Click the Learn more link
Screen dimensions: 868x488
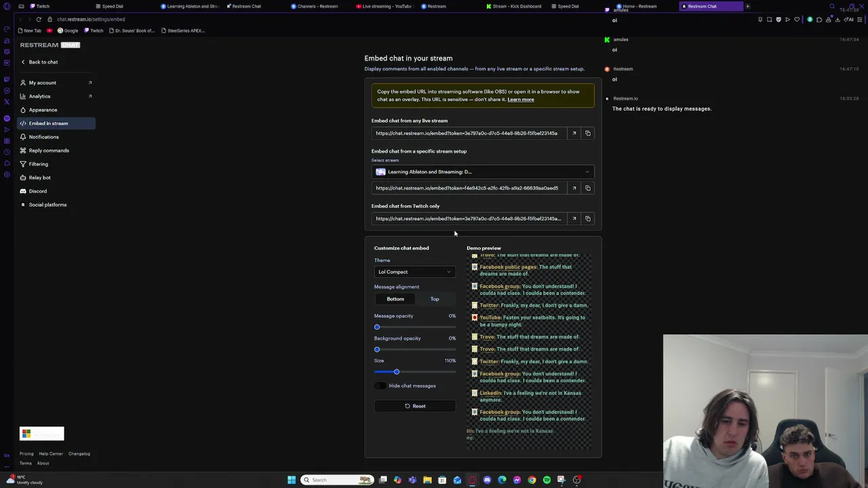click(521, 100)
